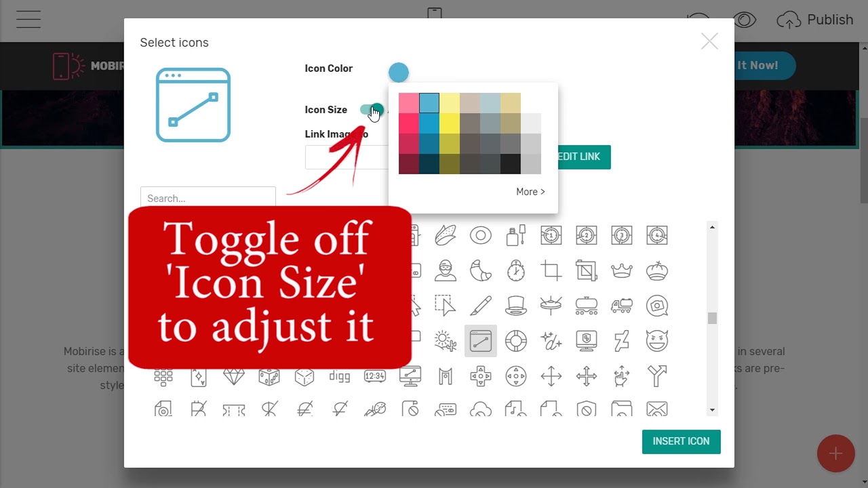Click the INSERT ICON button

[x=681, y=441]
